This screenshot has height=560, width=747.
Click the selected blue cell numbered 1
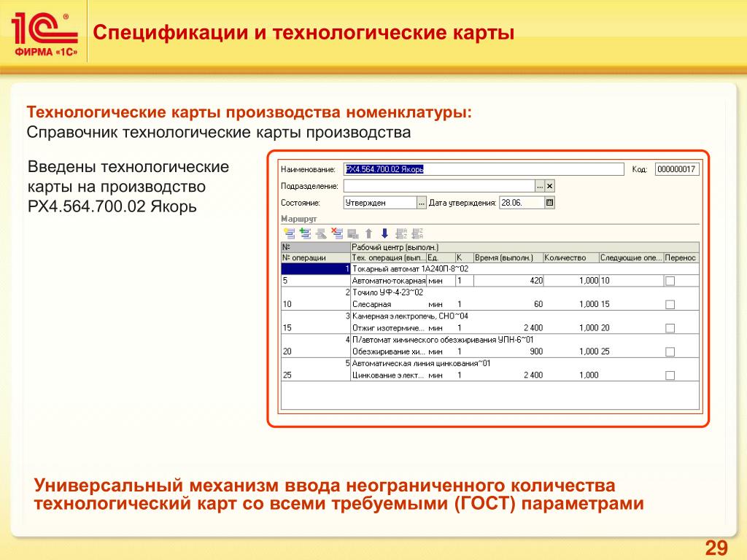315,269
